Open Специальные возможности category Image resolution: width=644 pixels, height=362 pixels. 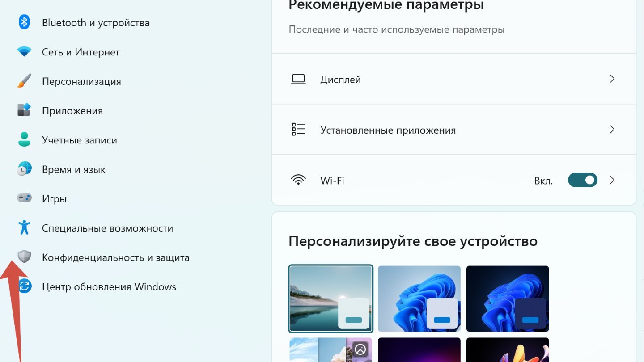click(x=107, y=228)
